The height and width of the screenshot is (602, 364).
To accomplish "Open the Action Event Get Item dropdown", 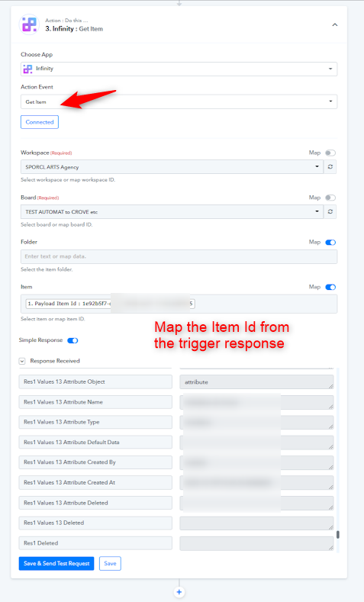I will [179, 101].
